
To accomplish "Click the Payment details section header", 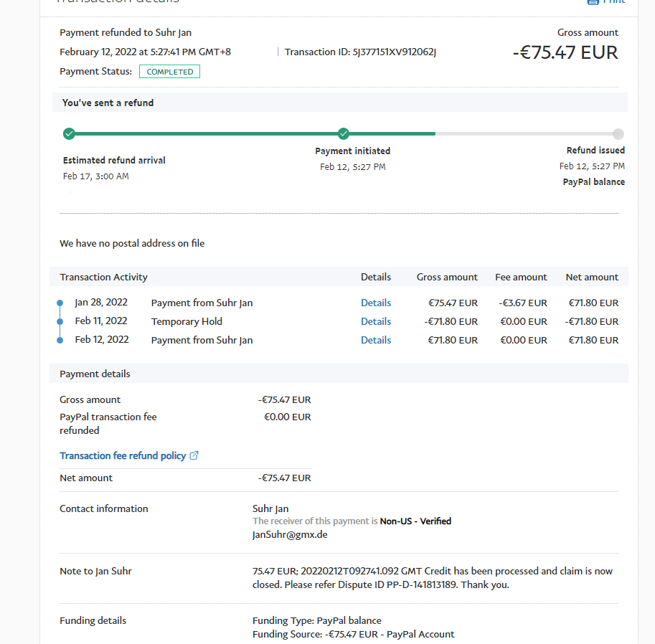I will tap(95, 374).
